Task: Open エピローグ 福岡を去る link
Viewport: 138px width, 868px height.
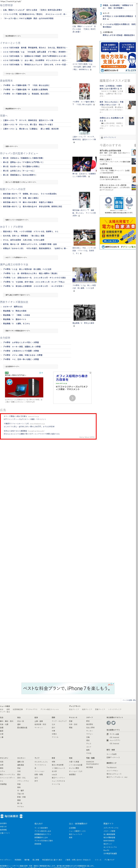Action: (x=13, y=307)
